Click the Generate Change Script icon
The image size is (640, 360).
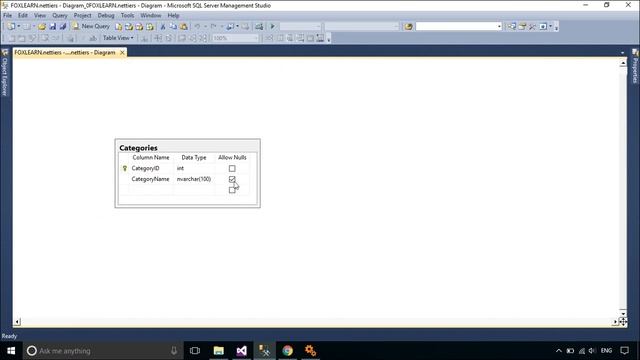point(70,38)
